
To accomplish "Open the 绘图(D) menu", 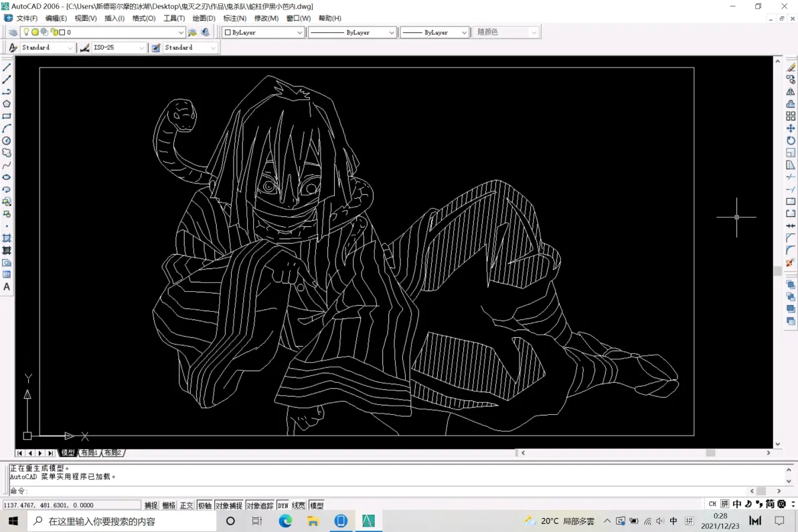I will tap(204, 18).
